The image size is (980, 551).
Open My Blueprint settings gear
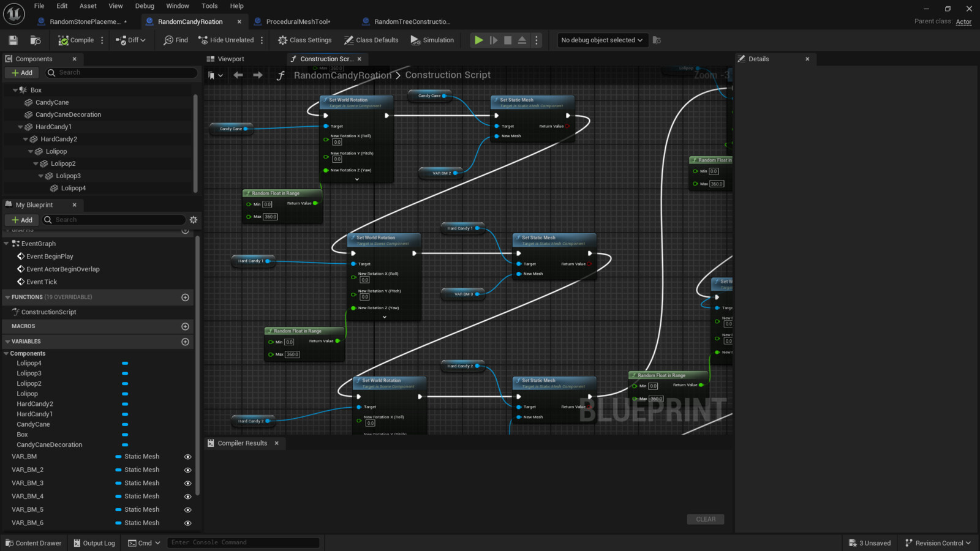(x=194, y=220)
